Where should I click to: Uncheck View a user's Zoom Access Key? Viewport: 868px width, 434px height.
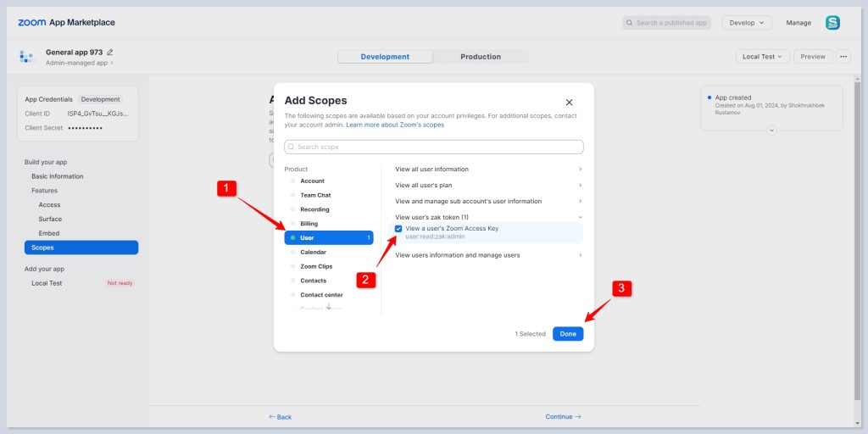(398, 229)
